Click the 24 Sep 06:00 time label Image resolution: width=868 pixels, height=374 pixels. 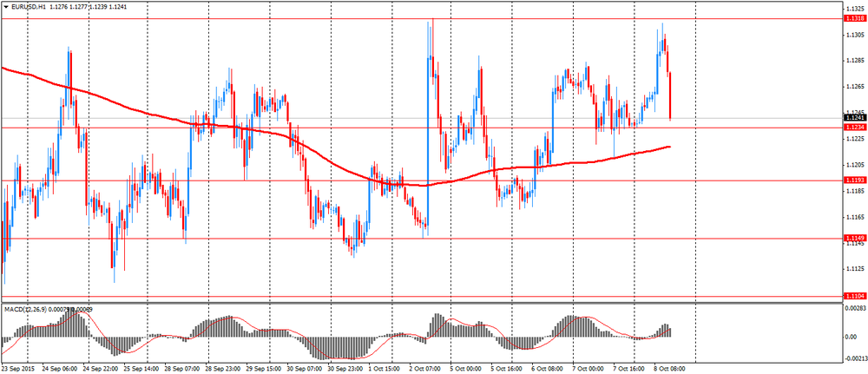tap(60, 367)
